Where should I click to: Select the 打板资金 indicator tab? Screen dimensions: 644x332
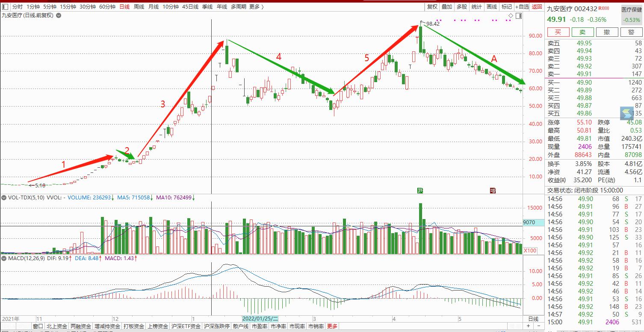tap(134, 326)
